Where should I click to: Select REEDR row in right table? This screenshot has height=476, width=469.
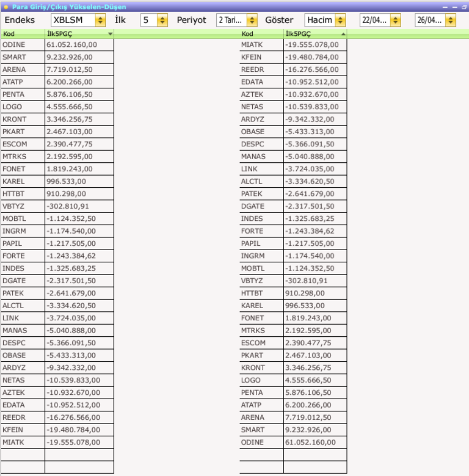293,70
